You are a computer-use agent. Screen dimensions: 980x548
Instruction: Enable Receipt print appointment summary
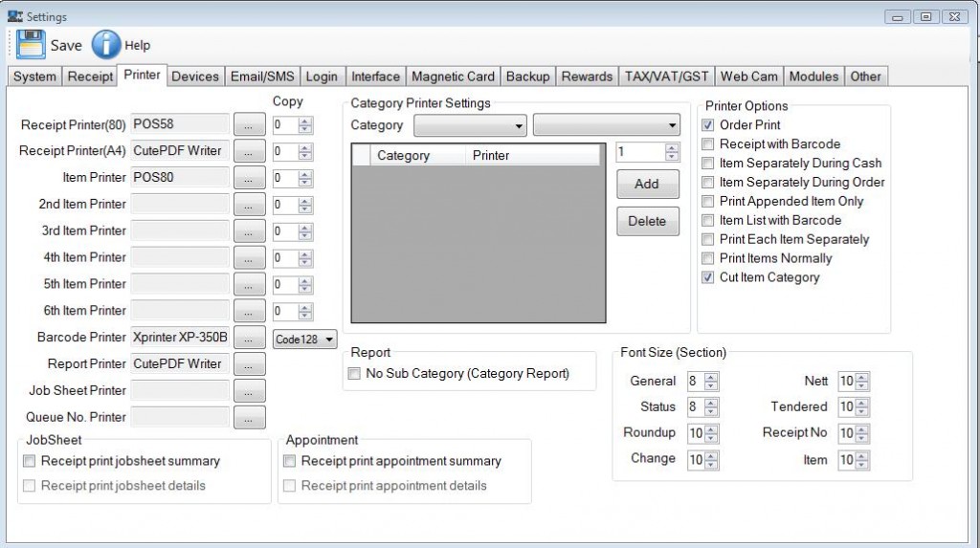tap(289, 461)
